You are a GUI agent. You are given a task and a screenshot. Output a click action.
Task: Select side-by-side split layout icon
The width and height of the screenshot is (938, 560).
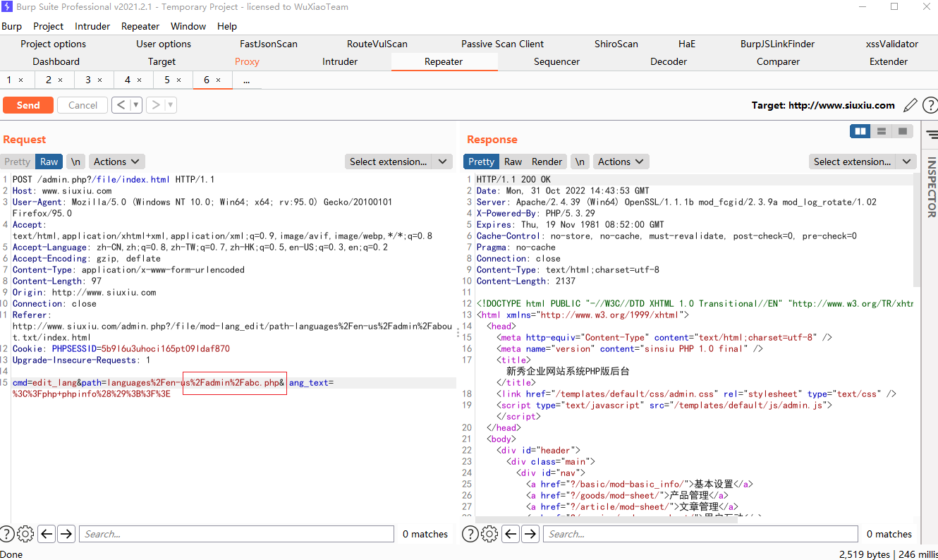(x=860, y=131)
